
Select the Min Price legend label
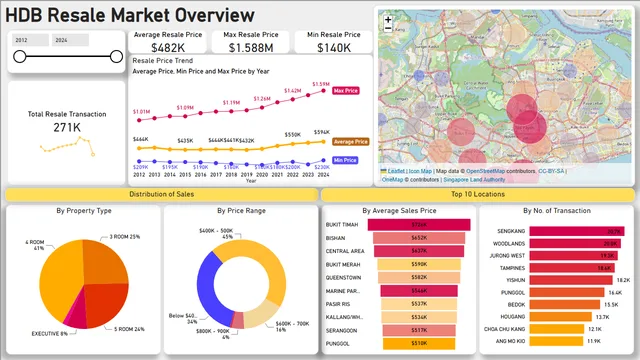tap(345, 160)
